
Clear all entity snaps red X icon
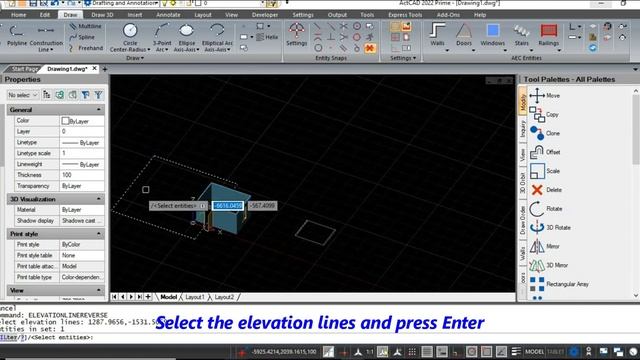(x=369, y=48)
